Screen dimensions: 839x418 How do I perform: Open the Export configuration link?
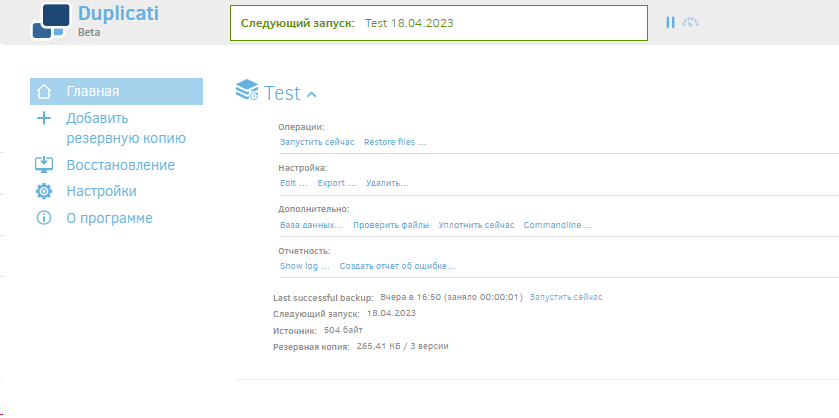tap(337, 183)
